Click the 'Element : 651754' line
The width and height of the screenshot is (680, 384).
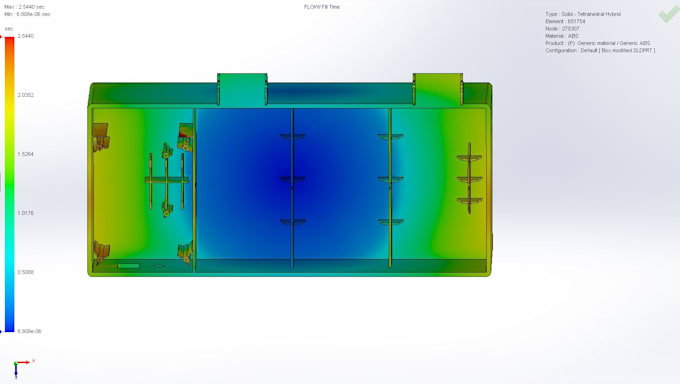[x=565, y=21]
